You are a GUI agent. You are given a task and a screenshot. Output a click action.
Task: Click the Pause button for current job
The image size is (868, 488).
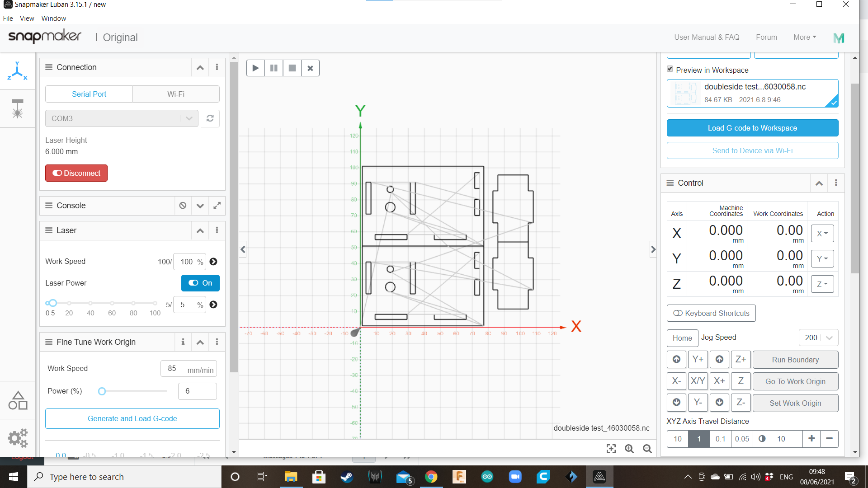click(x=274, y=68)
